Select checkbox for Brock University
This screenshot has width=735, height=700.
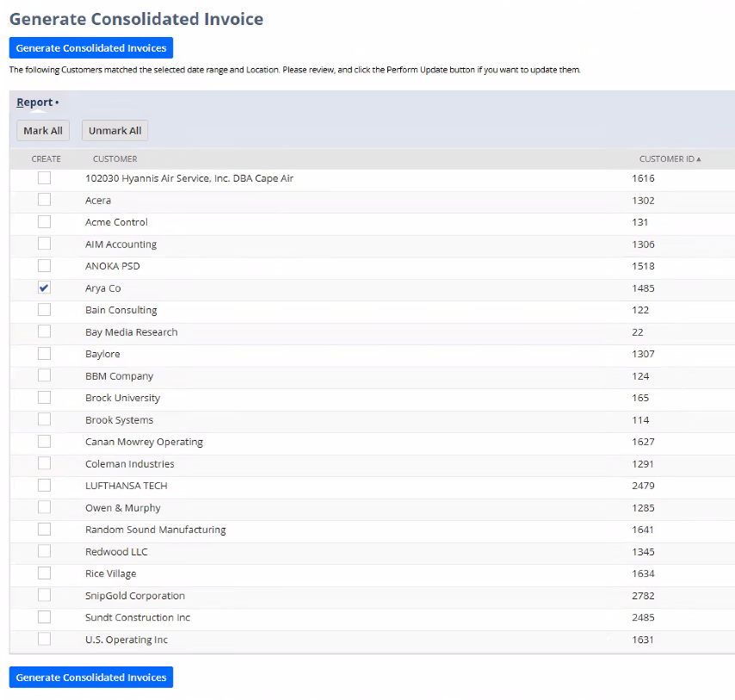tap(44, 398)
